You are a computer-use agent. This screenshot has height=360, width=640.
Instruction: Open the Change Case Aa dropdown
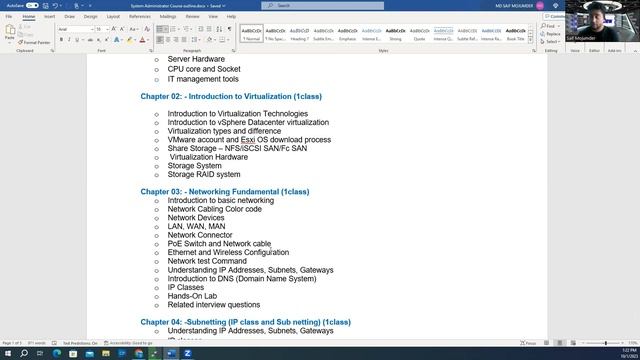(133, 29)
